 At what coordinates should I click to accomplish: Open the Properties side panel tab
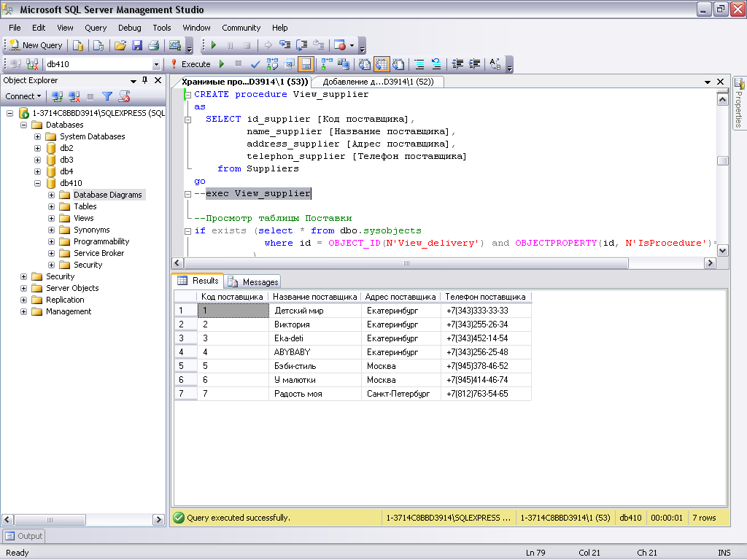pyautogui.click(x=739, y=103)
